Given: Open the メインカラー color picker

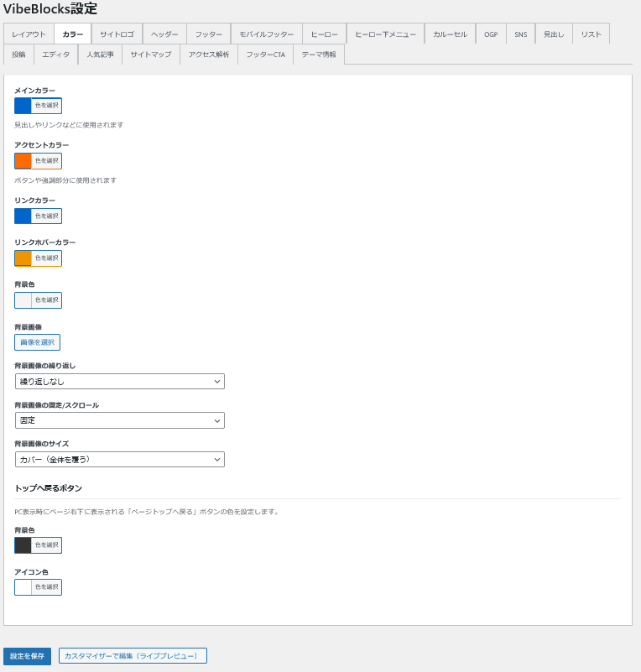Looking at the screenshot, I should pos(38,106).
